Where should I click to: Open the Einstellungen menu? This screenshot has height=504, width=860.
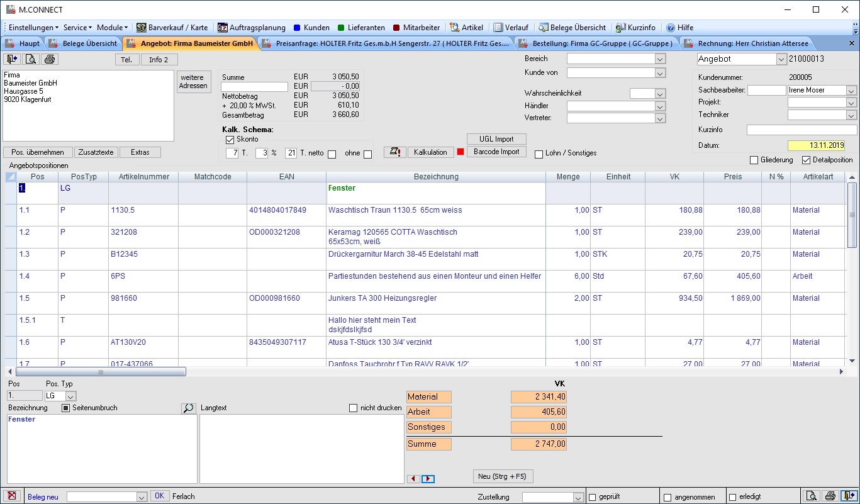pos(33,28)
